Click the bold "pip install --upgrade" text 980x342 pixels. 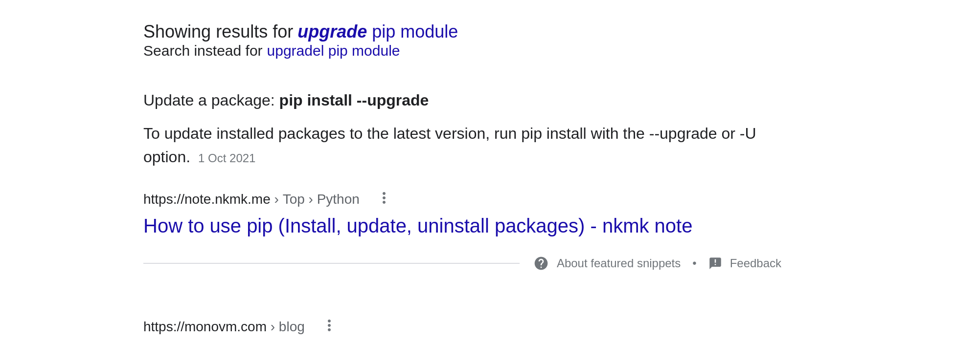(x=353, y=100)
